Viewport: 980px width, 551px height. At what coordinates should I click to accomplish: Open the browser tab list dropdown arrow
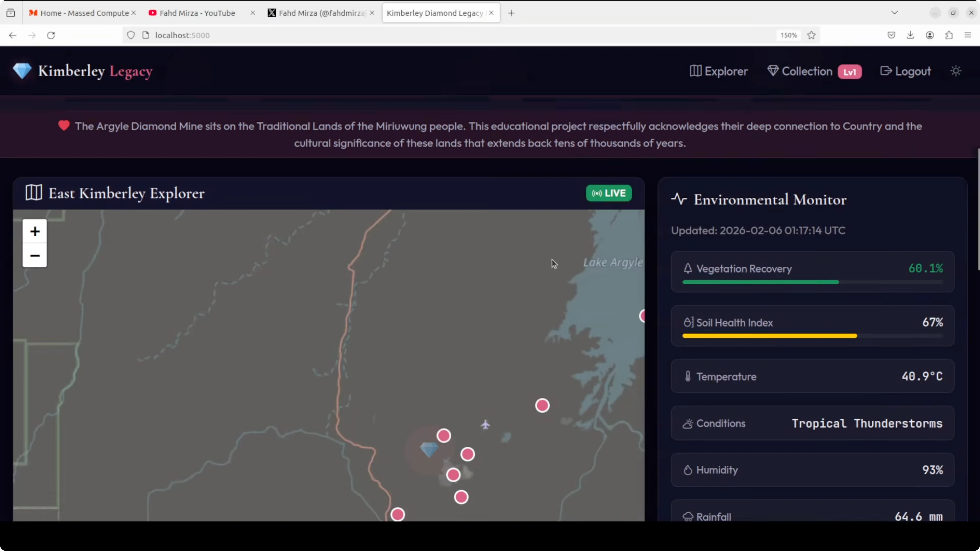tap(895, 13)
